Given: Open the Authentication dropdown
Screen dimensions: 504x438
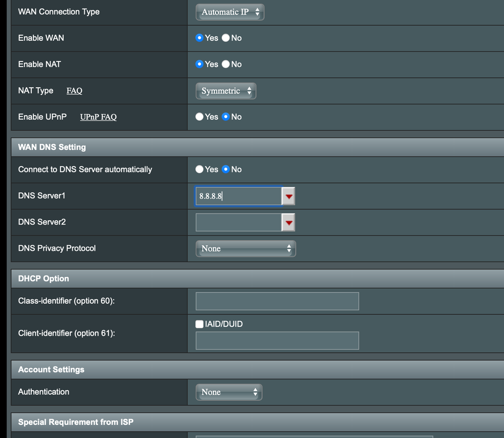Looking at the screenshot, I should coord(229,392).
